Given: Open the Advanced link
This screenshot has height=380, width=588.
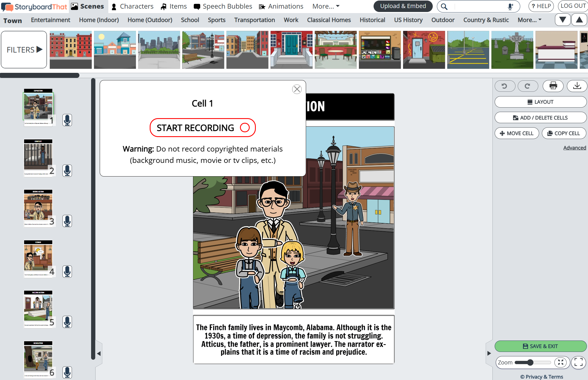Looking at the screenshot, I should (574, 148).
